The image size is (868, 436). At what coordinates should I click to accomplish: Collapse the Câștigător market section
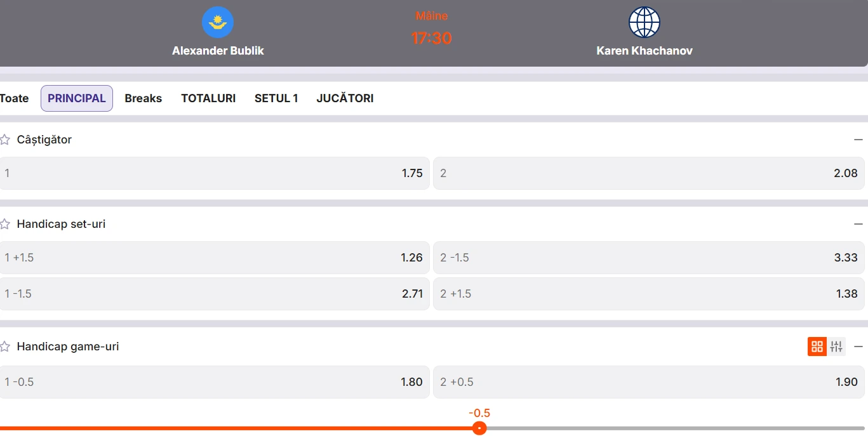(x=858, y=140)
